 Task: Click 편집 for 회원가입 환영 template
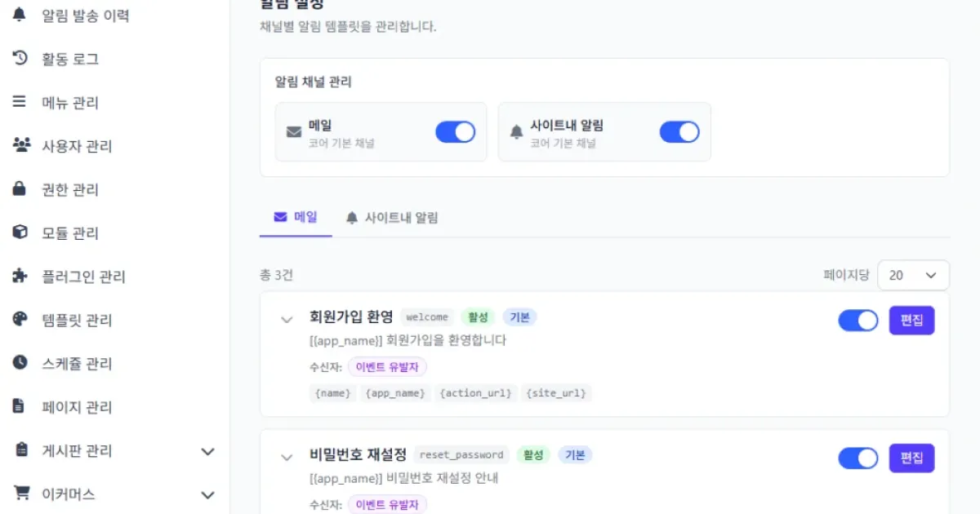point(911,321)
